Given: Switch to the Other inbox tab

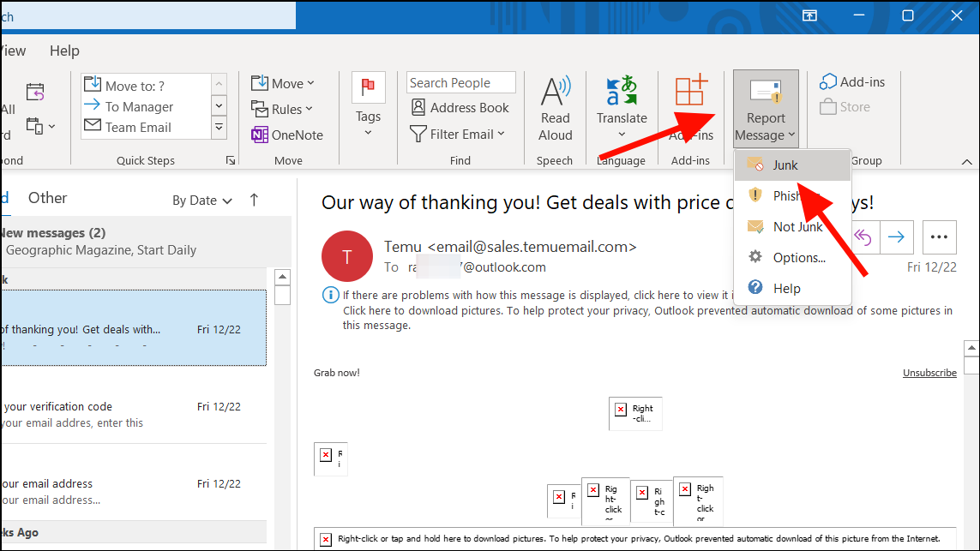Looking at the screenshot, I should point(47,198).
